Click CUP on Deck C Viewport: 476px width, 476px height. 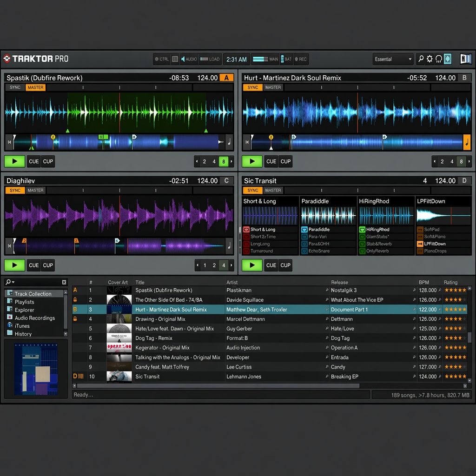pyautogui.click(x=48, y=265)
